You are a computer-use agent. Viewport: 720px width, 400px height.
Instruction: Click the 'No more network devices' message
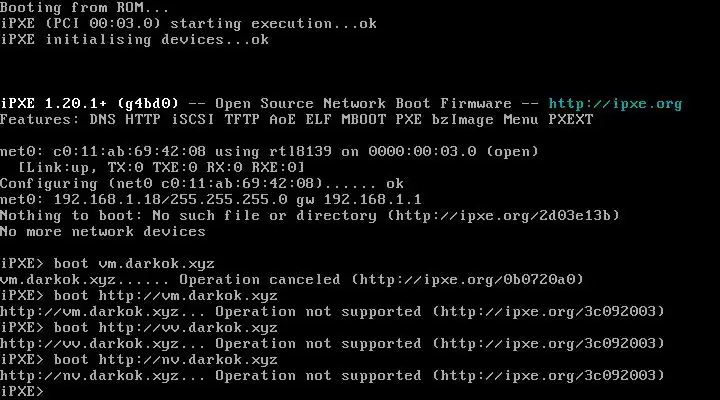pyautogui.click(x=103, y=231)
